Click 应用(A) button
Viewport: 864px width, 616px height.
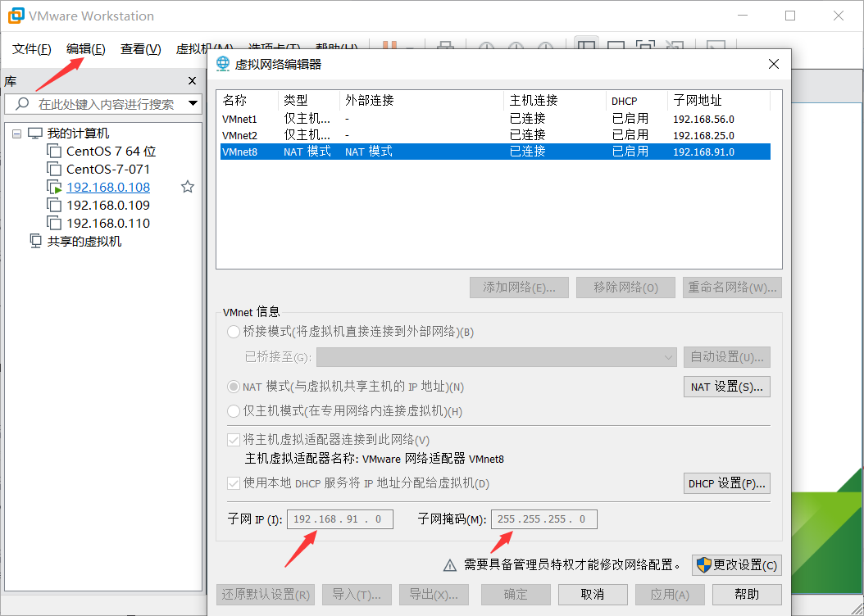point(670,595)
